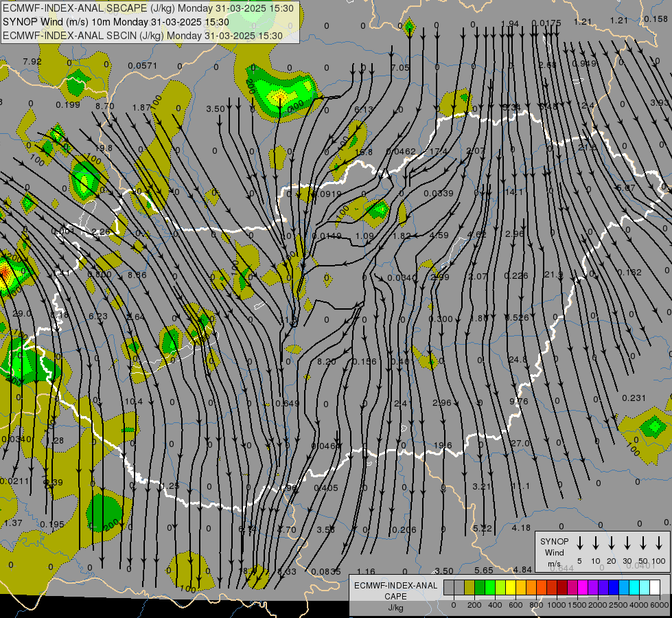Click the map value 29.0
The height and width of the screenshot is (618, 672).
(x=22, y=314)
